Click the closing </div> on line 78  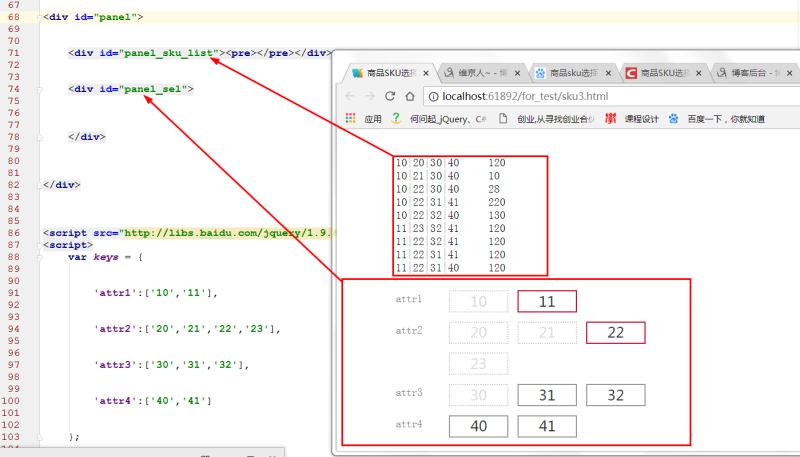pos(87,137)
